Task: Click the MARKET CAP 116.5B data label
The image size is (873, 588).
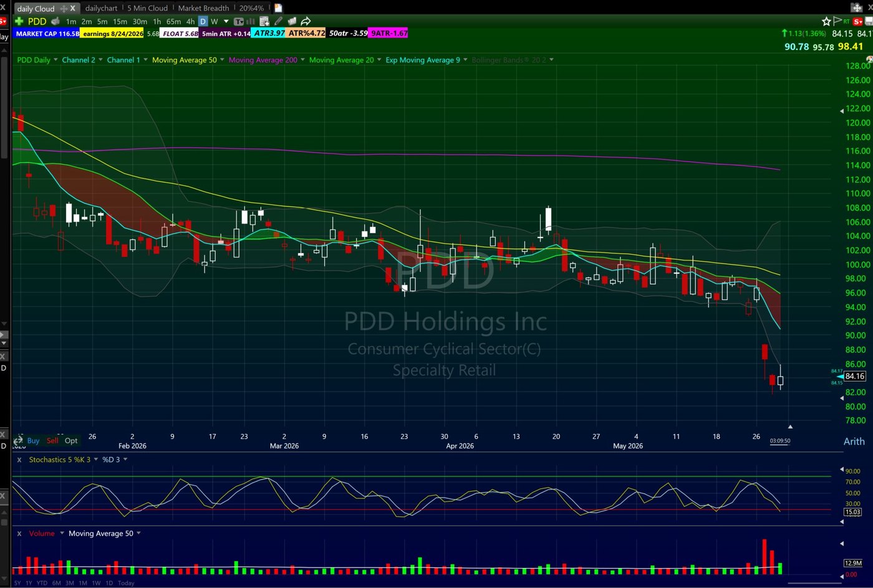Action: [x=47, y=34]
